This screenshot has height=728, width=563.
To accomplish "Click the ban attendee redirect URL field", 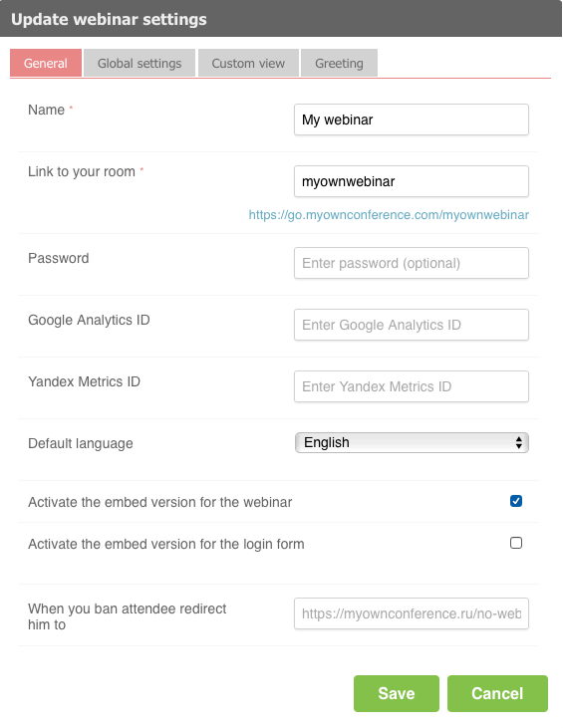I will [412, 613].
